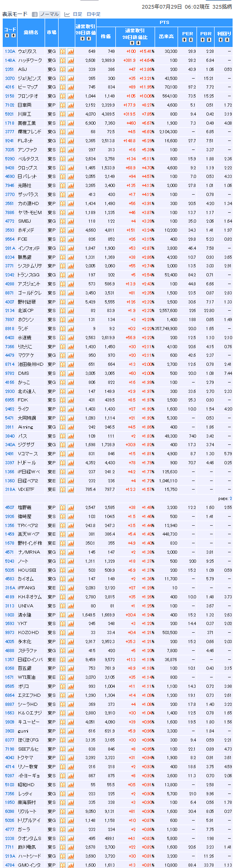The height and width of the screenshot is (868, 238).
Task: Show chart for 9428 クロップス
Action: click(x=71, y=168)
